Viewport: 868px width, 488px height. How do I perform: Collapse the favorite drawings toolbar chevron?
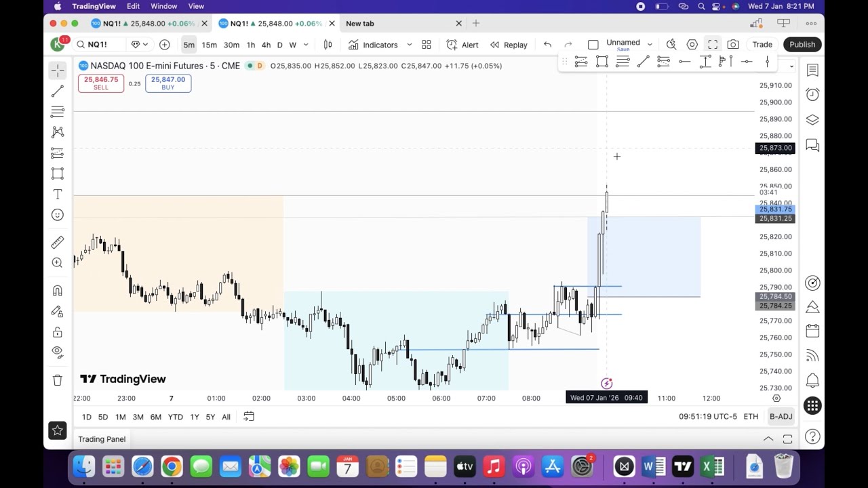(x=791, y=66)
